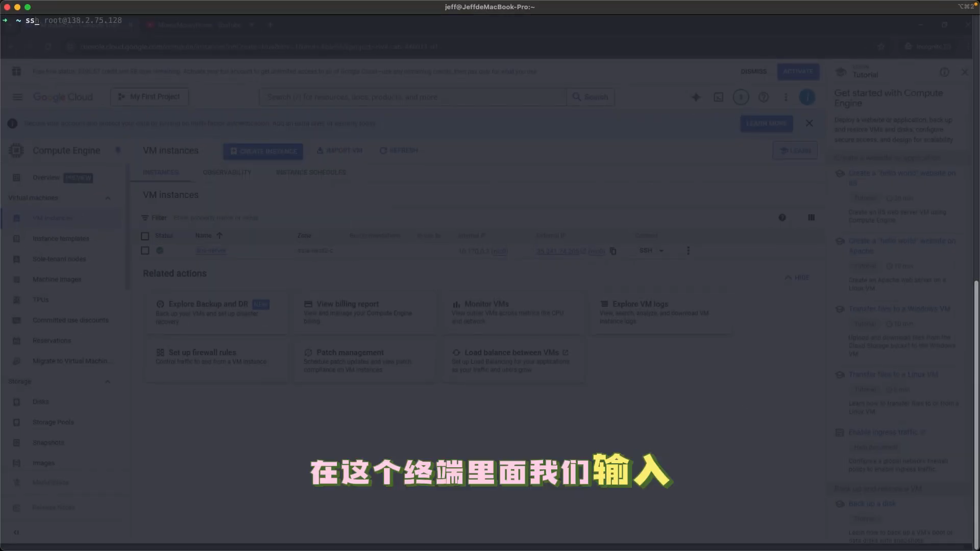The height and width of the screenshot is (551, 980).
Task: Switch to the OBSERVABILITY tab
Action: pos(227,172)
